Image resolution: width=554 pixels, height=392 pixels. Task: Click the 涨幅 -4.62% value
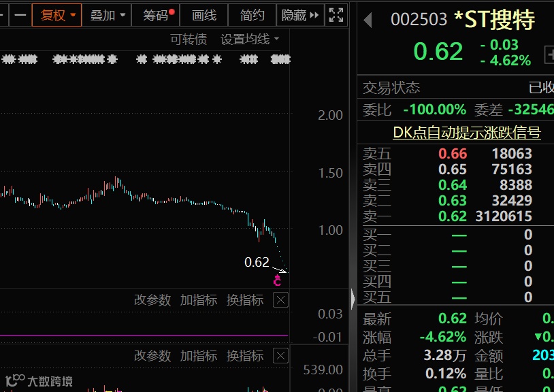pos(443,337)
